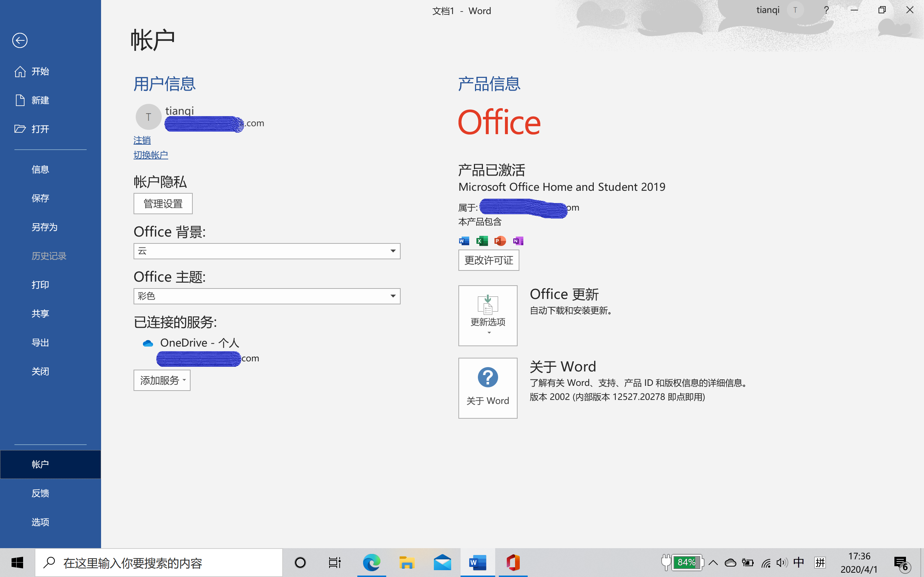Toggle the Chinese/English input mode indicator 中
This screenshot has height=577, width=924.
[798, 563]
